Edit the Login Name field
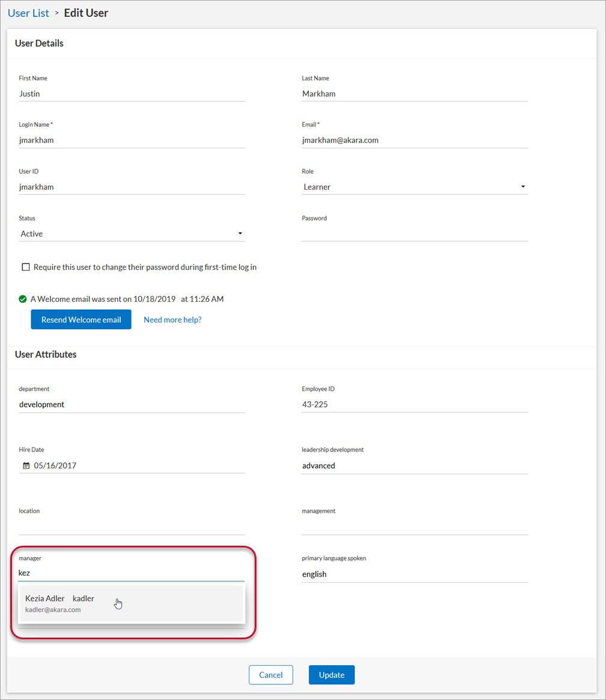The height and width of the screenshot is (700, 606). click(x=132, y=140)
